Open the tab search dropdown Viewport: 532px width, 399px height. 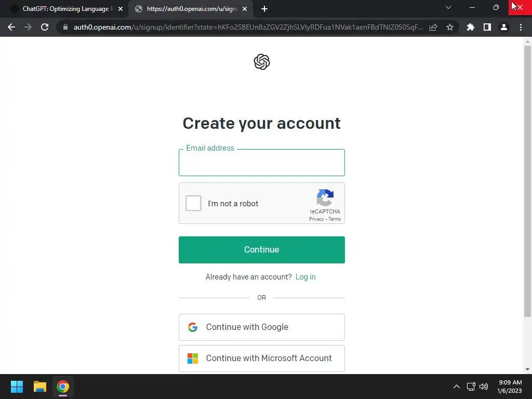click(x=448, y=7)
